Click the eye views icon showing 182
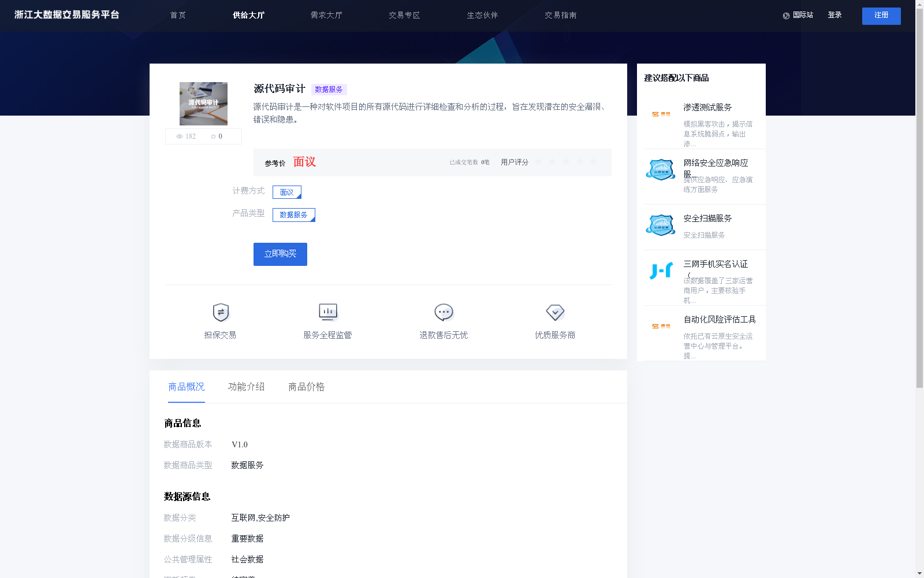The width and height of the screenshot is (924, 578). 180,136
